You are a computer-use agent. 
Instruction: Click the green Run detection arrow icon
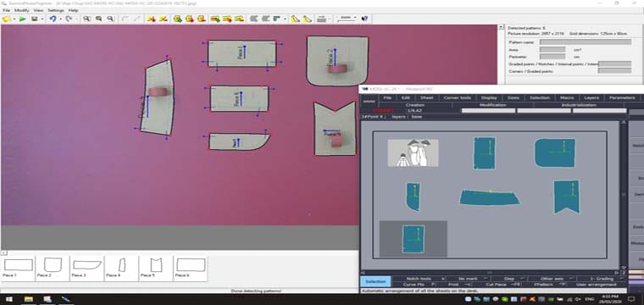pos(23,19)
